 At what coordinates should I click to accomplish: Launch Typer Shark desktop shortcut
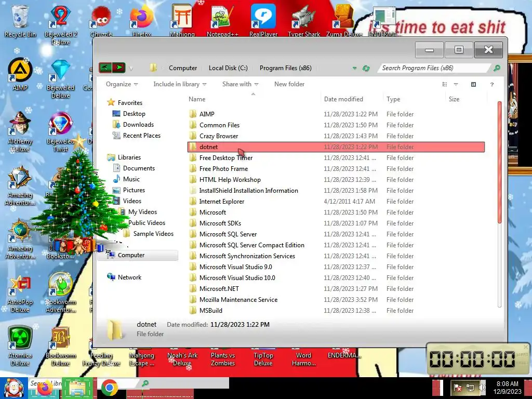[303, 20]
